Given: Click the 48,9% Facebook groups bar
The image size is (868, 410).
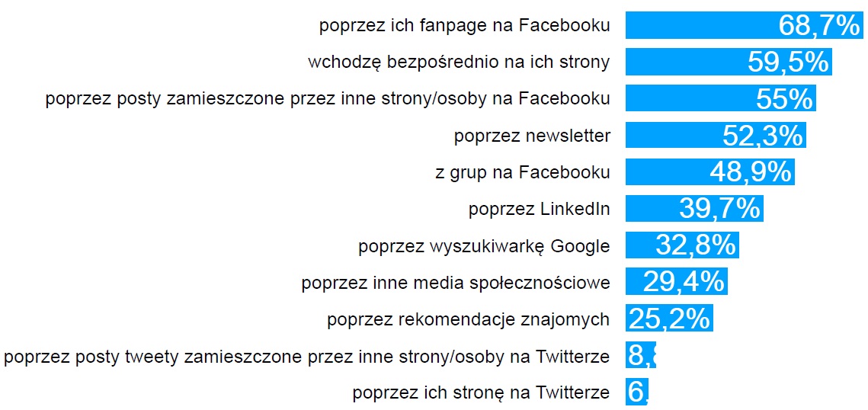Looking at the screenshot, I should click(710, 172).
